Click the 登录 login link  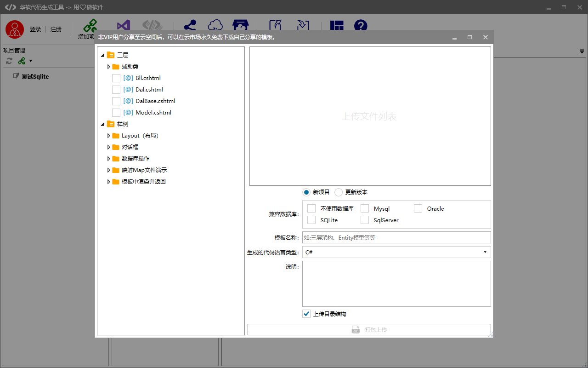coord(35,29)
